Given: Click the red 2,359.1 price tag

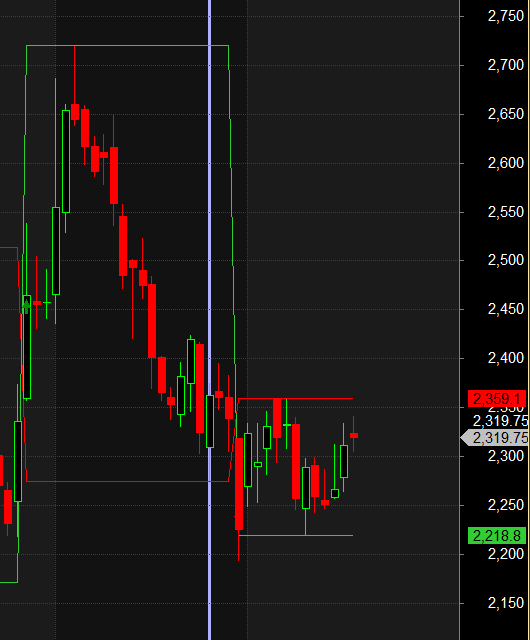Looking at the screenshot, I should (x=497, y=398).
